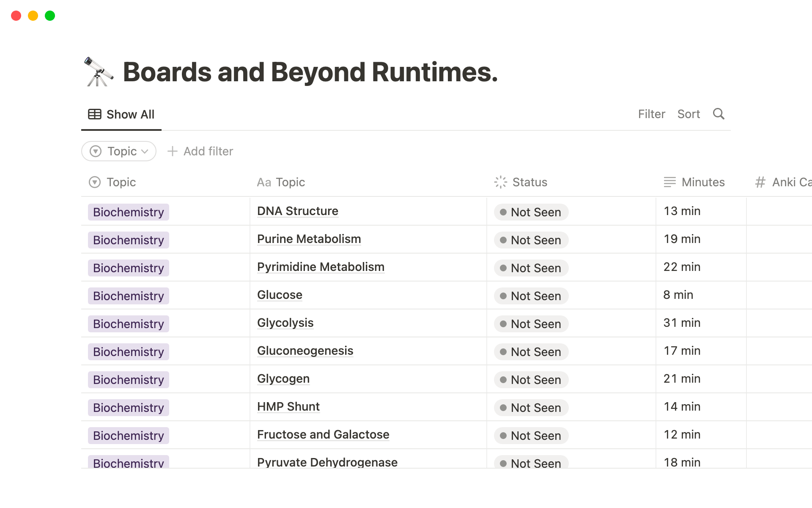
Task: Click the Minutes column text icon
Action: tap(669, 182)
